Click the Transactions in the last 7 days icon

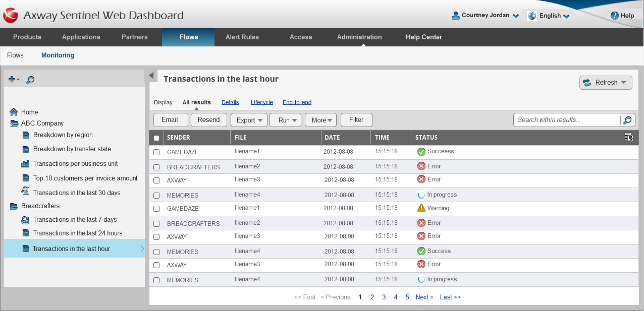(25, 220)
